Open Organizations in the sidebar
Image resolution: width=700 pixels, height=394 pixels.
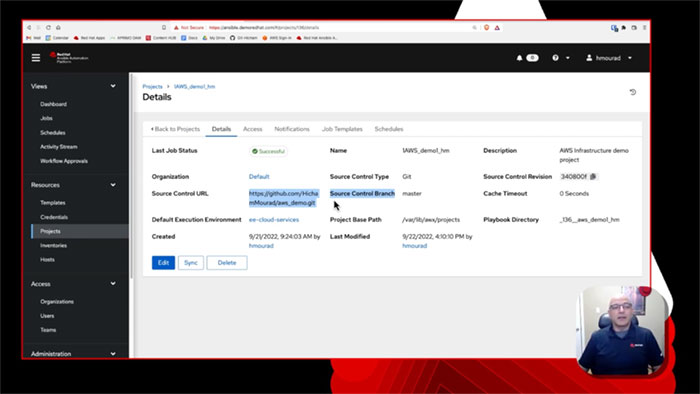click(57, 301)
